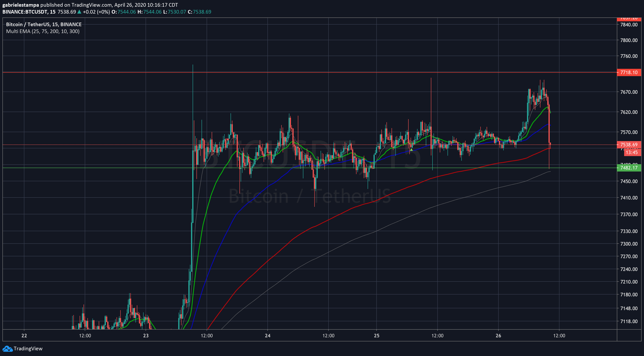The height and width of the screenshot is (356, 644).
Task: Click the +0.02 (+0%) change value
Action: [96, 12]
